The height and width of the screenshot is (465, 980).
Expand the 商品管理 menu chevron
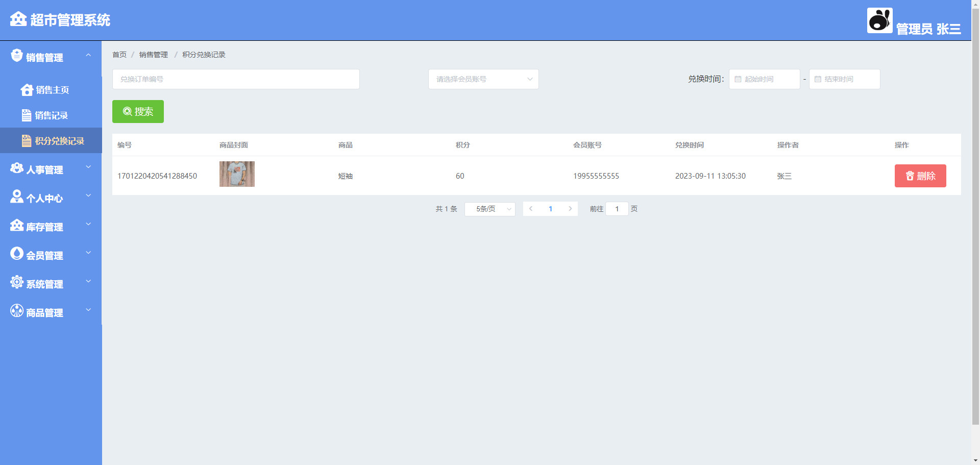coord(88,310)
